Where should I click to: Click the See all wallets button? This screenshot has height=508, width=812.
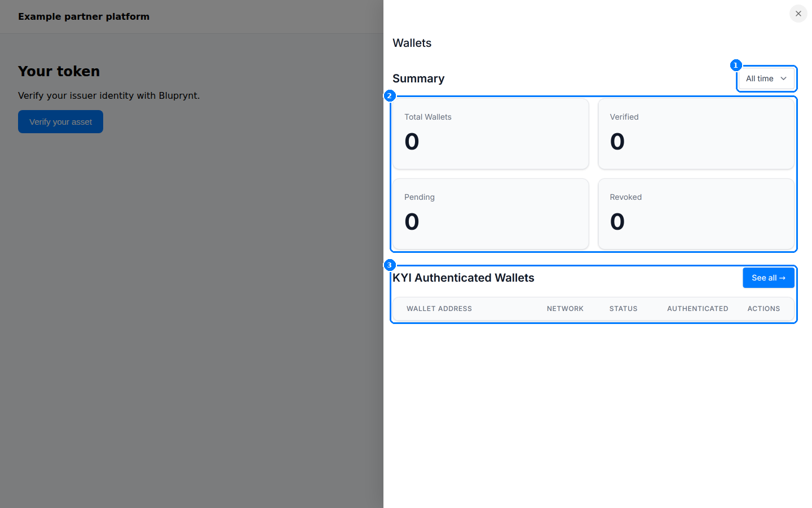pos(768,278)
